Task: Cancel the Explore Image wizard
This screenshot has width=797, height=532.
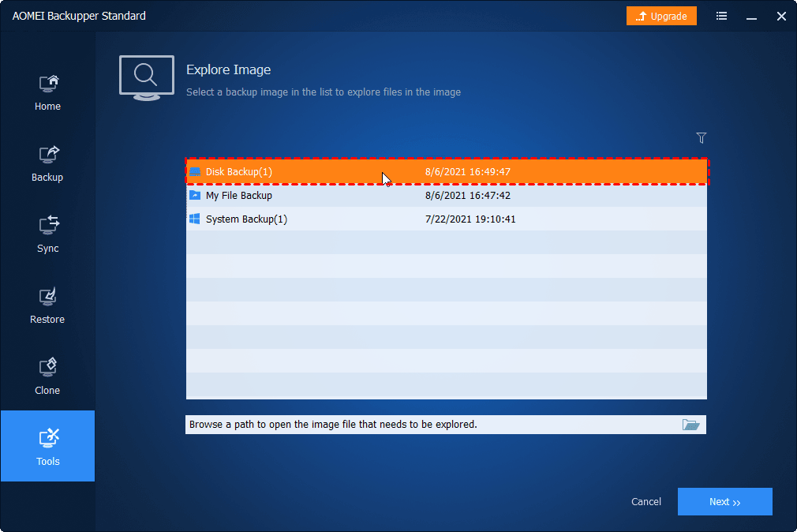Action: (x=646, y=501)
